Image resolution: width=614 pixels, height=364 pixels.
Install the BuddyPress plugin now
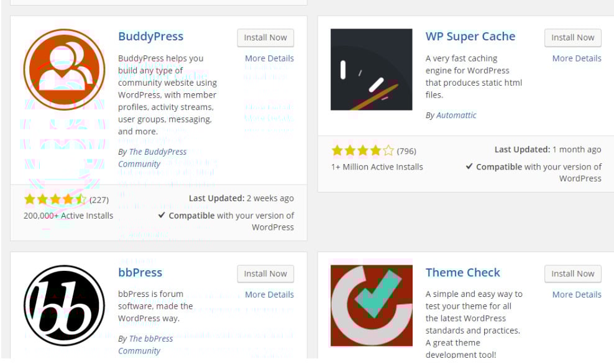(x=265, y=37)
